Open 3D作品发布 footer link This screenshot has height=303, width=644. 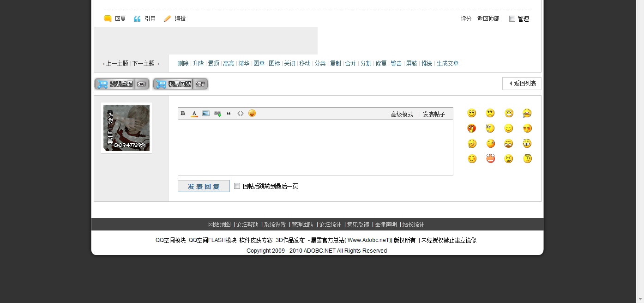pos(290,240)
